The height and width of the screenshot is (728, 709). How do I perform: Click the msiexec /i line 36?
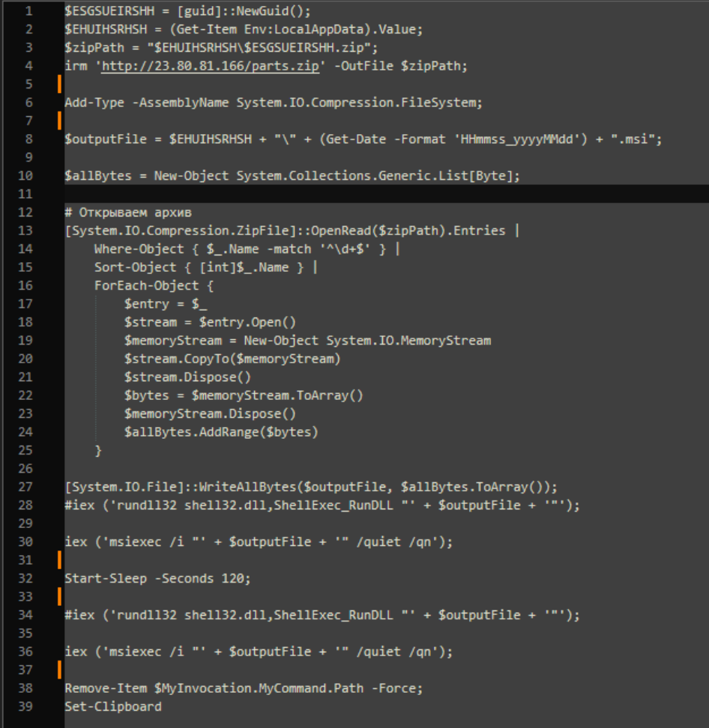(x=259, y=652)
